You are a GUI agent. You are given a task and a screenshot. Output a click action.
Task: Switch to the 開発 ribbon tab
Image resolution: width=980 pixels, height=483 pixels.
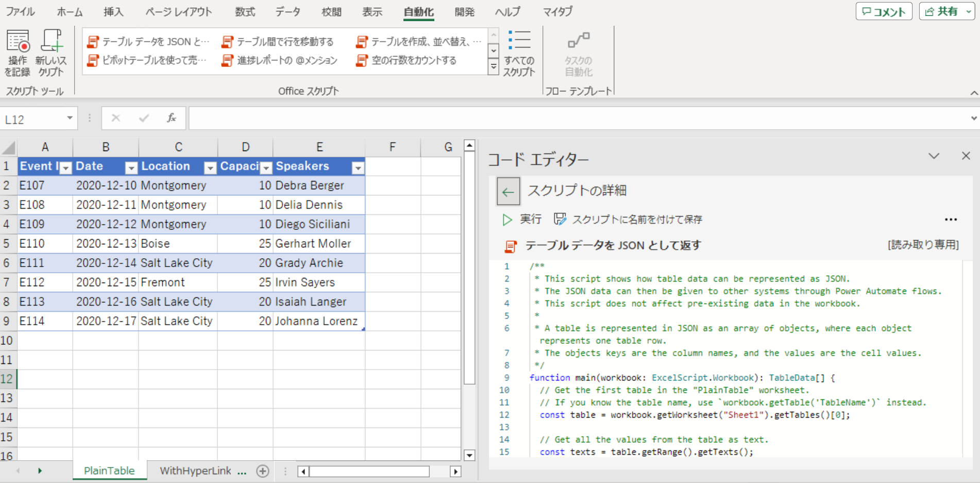click(x=464, y=11)
